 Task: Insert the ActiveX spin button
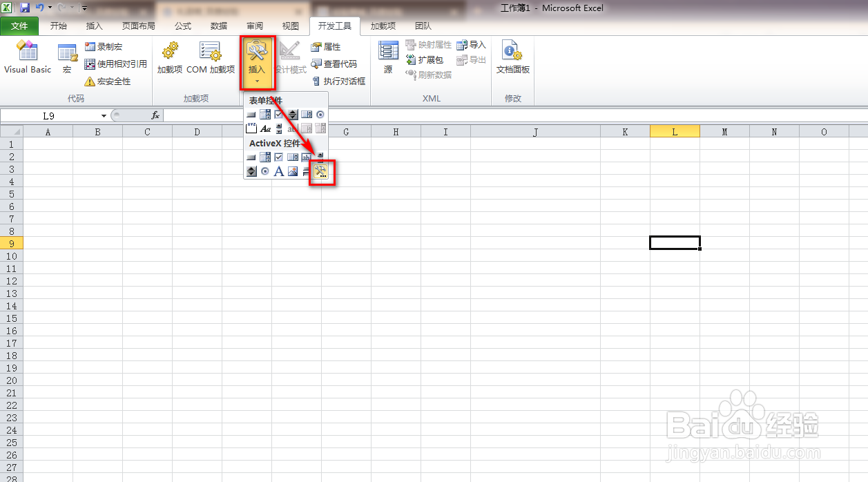click(251, 171)
